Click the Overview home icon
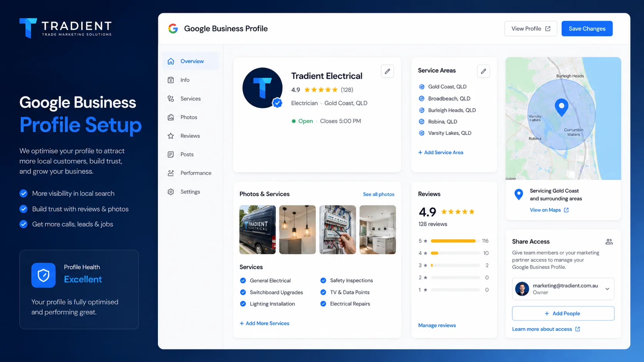644x362 pixels. [171, 61]
